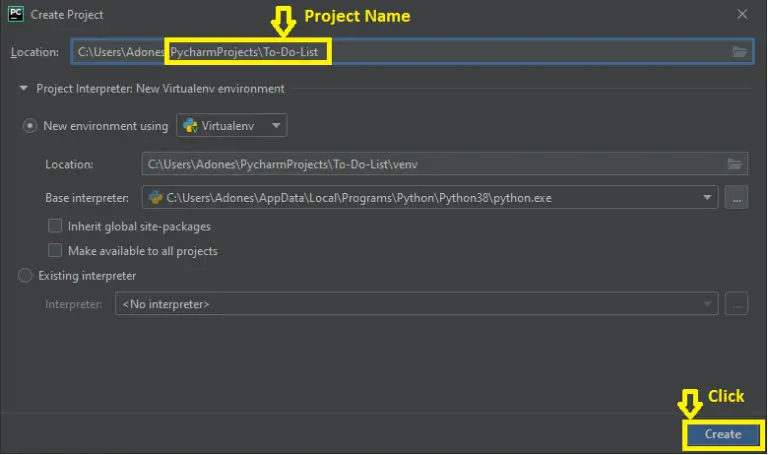Click the ellipsis button next to No interpreter
This screenshot has height=455, width=768.
[736, 304]
